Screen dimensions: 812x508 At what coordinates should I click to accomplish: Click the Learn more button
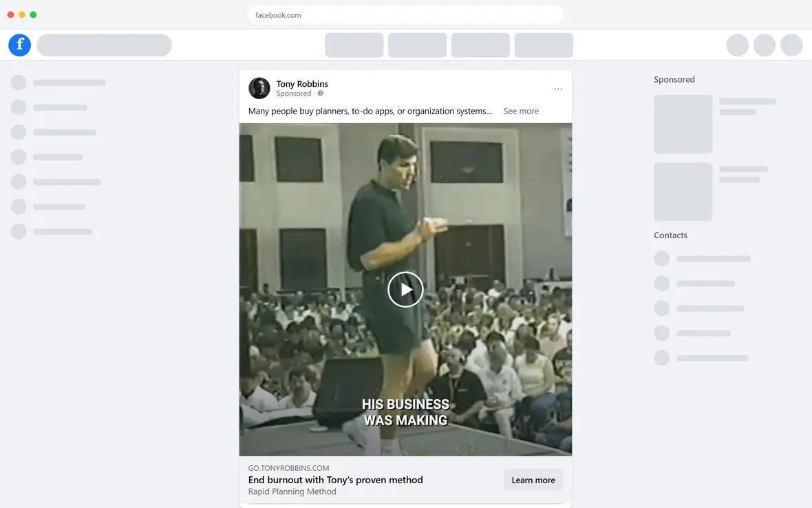tap(533, 480)
